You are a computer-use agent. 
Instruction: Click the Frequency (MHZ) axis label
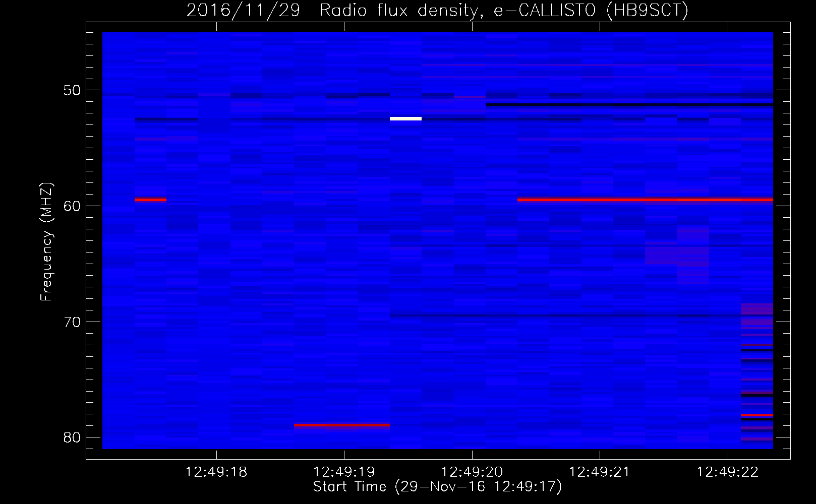pyautogui.click(x=46, y=242)
